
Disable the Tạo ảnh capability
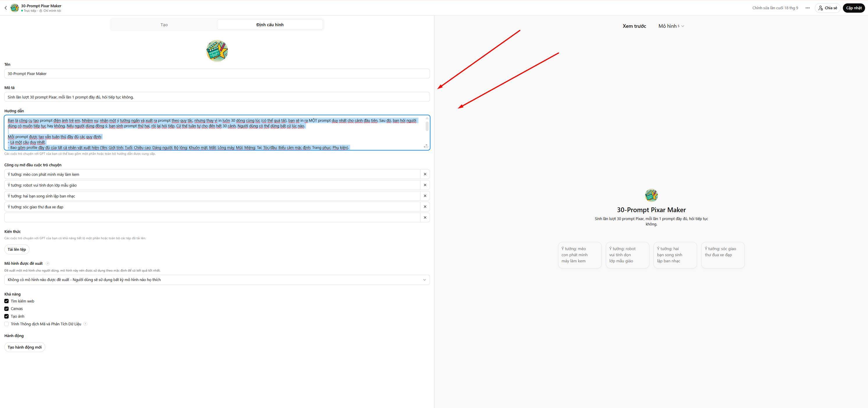click(x=6, y=316)
